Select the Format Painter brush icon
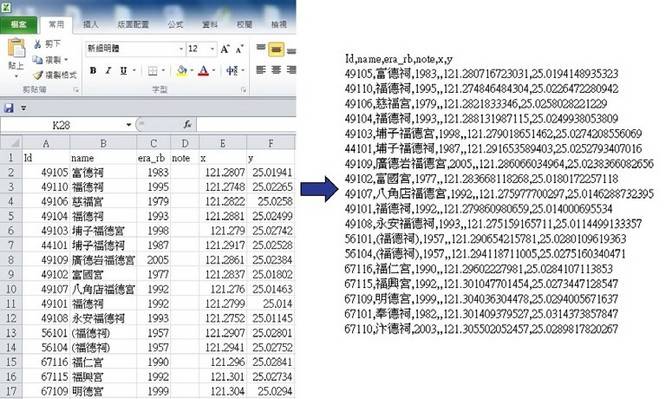 [x=38, y=75]
